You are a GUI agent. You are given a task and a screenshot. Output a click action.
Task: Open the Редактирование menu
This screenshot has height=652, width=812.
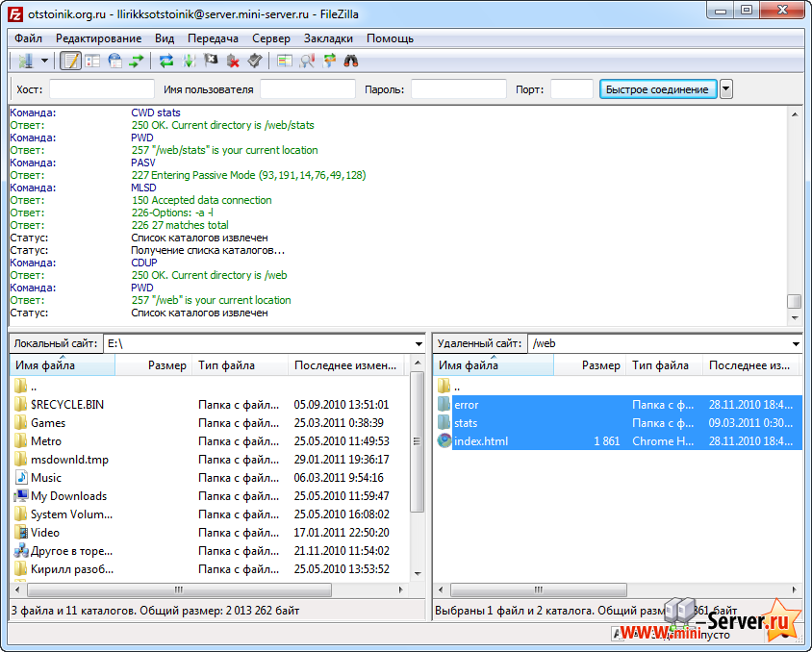coord(98,38)
